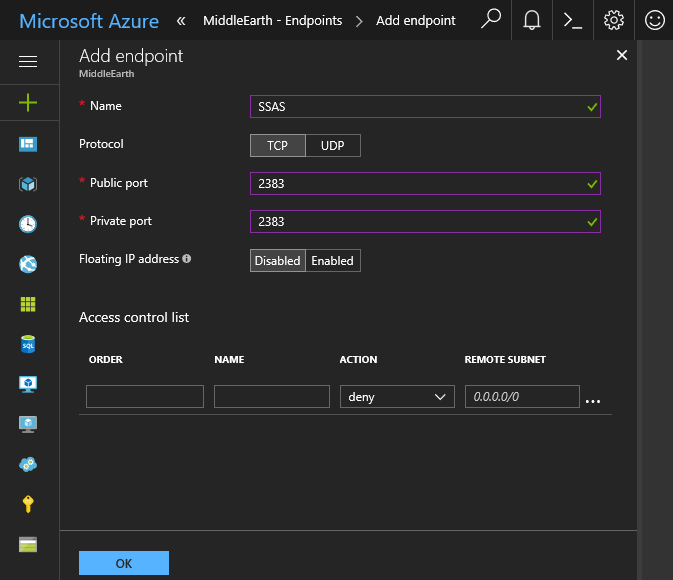Viewport: 673px width, 580px height.
Task: Open the Recent clock icon in sidebar
Action: click(x=28, y=224)
